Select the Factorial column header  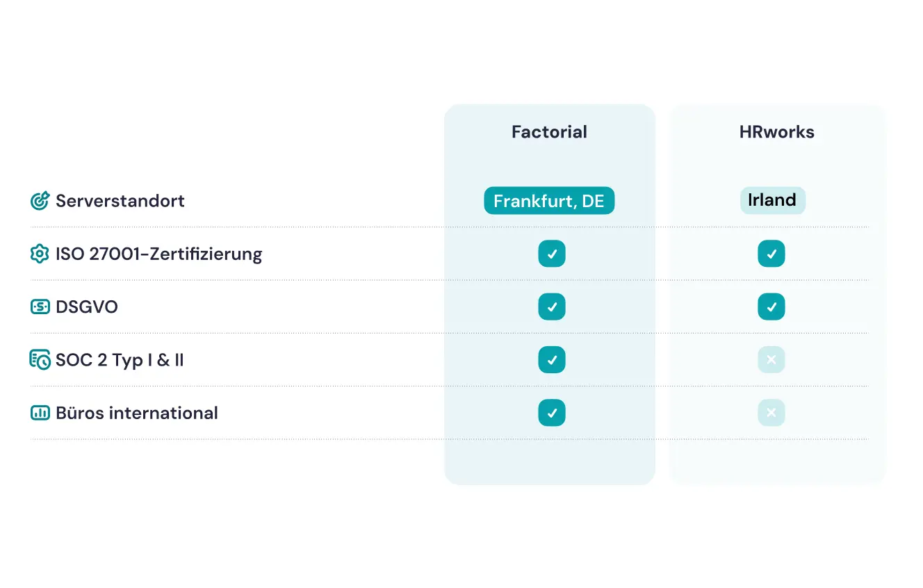pos(549,132)
